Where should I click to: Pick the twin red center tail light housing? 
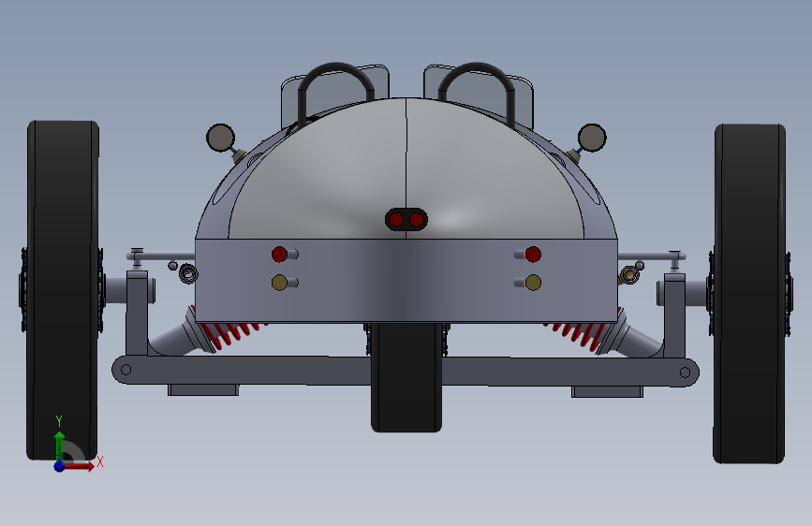point(406,220)
